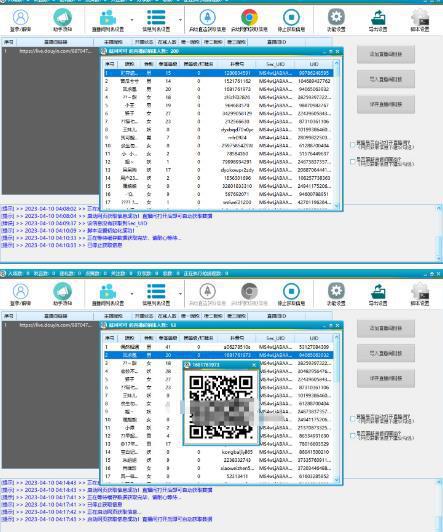Click the second grey link button in the QR-code window
Image resolution: width=443 pixels, height=532 pixels.
click(x=386, y=354)
